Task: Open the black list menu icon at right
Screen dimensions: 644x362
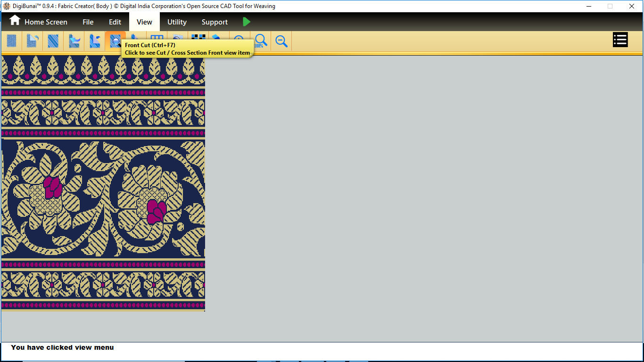Action: coord(620,40)
